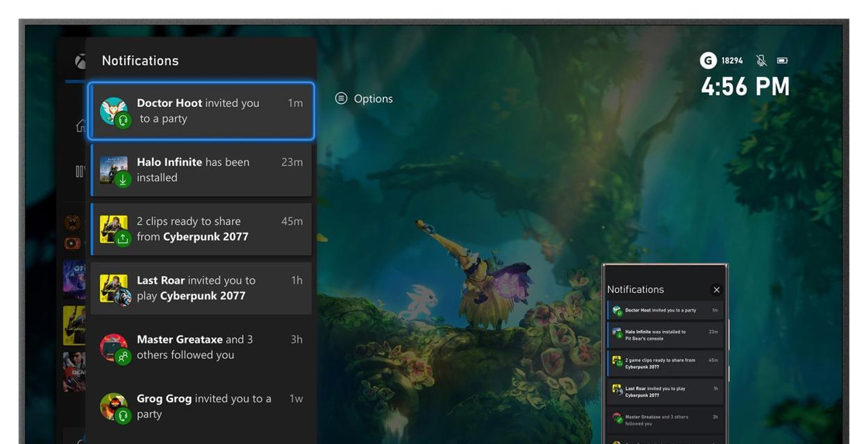Click the controller battery icon
This screenshot has width=868, height=444.
point(782,60)
